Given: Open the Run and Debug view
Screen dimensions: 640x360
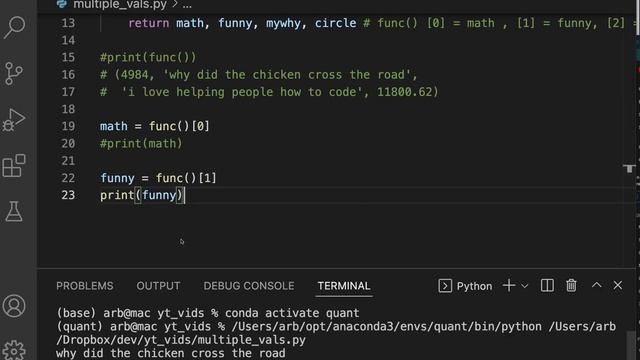Looking at the screenshot, I should [14, 120].
